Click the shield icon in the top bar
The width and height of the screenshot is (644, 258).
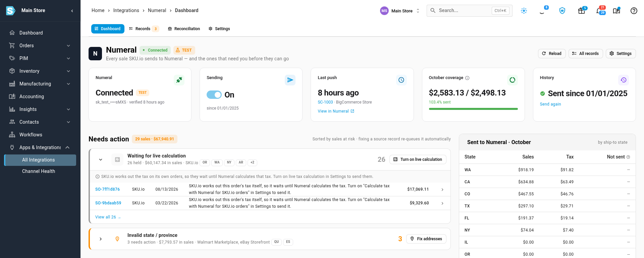pos(562,11)
